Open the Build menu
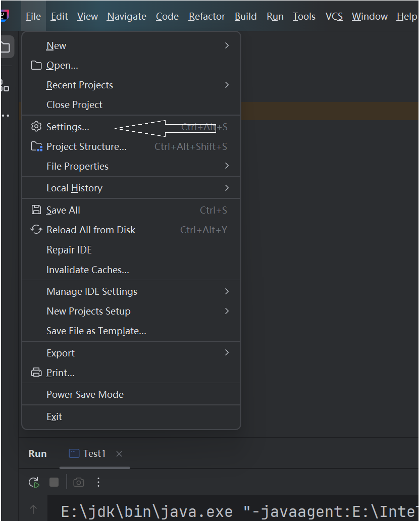This screenshot has width=420, height=521. [245, 16]
